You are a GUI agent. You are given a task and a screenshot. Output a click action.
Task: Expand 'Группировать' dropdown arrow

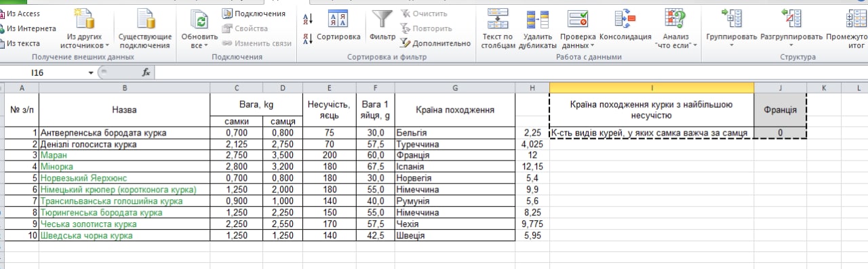point(731,46)
